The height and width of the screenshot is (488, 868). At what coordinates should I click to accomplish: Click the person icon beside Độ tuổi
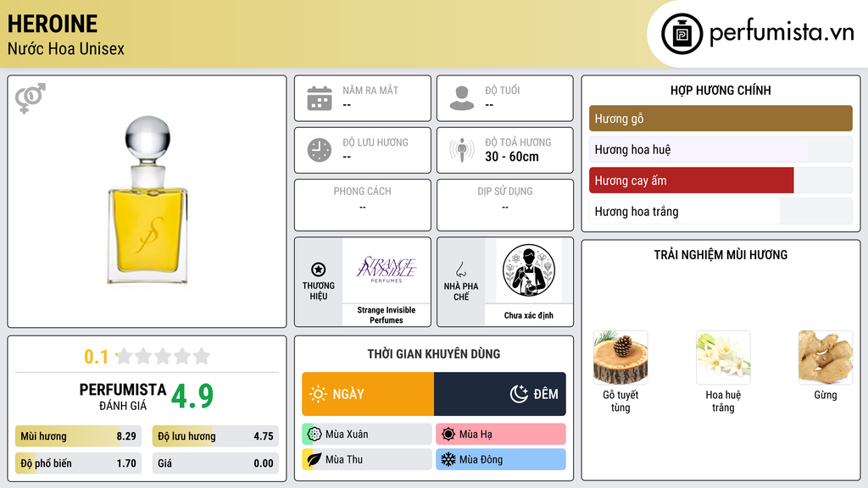[x=462, y=98]
